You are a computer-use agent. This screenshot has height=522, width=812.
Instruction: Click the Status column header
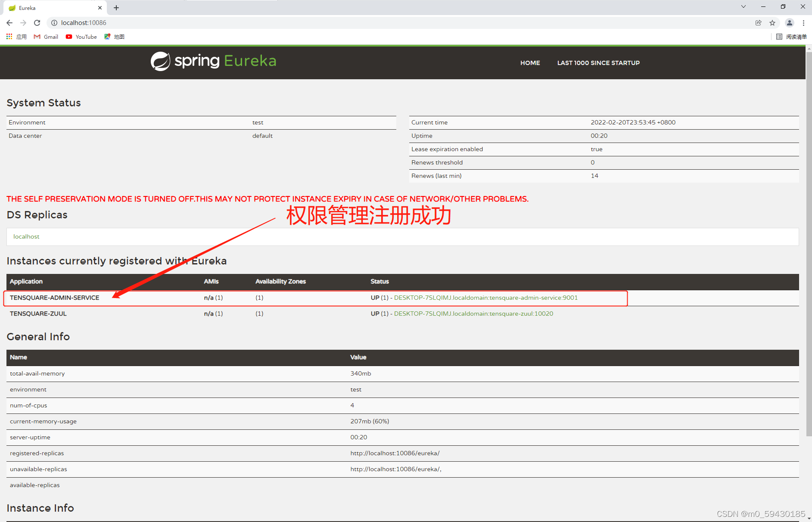tap(380, 281)
